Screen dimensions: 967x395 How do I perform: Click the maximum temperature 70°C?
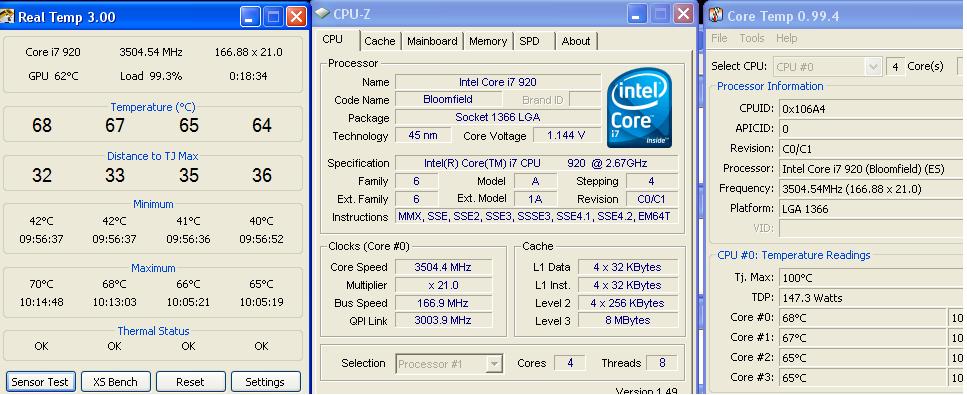click(x=41, y=285)
